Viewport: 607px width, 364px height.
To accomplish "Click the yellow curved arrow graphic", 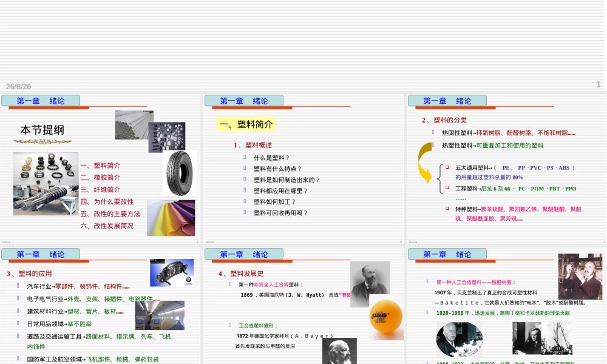I will [425, 163].
